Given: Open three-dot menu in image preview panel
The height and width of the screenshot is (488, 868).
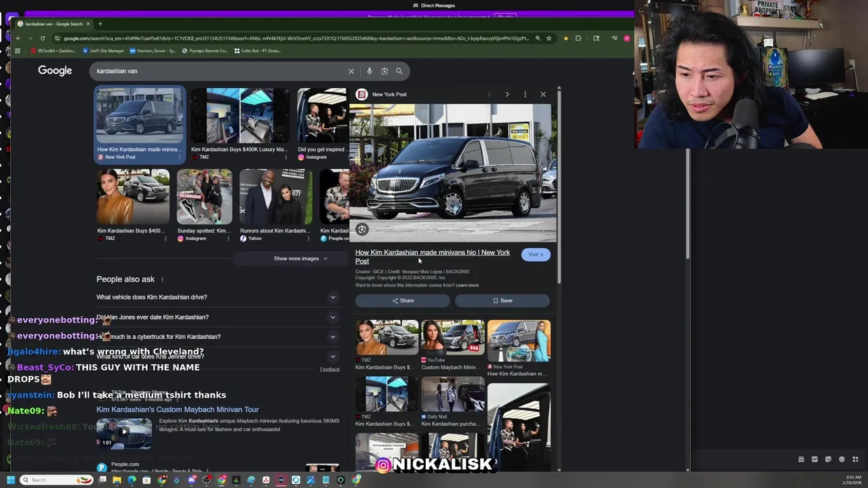Looking at the screenshot, I should tap(525, 94).
